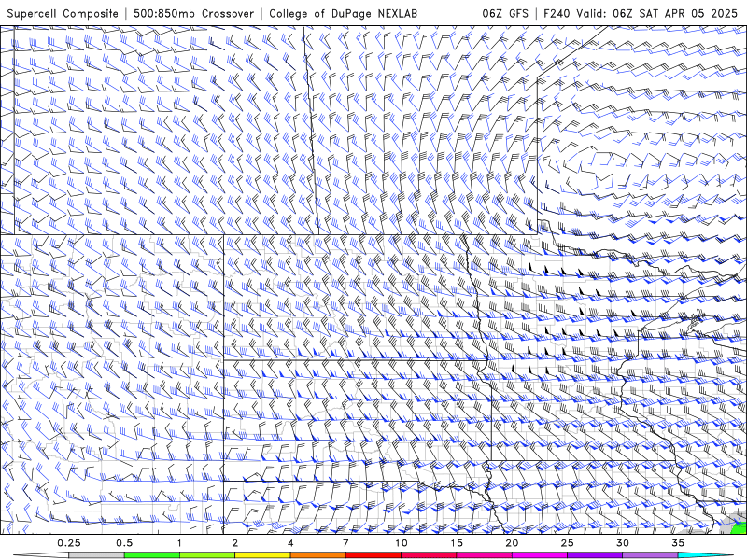This screenshot has height=560, width=747.
Task: Select the orange 4–7 color bar segment
Action: [317, 555]
